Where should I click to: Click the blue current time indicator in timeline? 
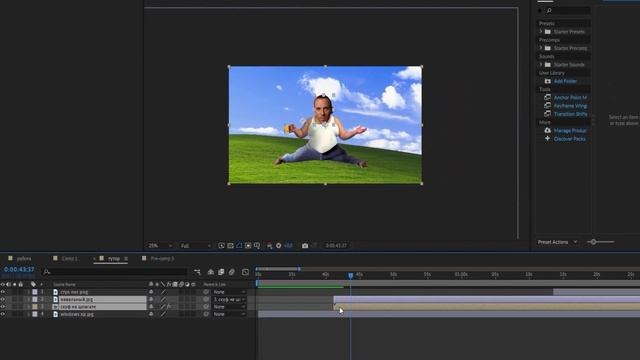[x=351, y=276]
